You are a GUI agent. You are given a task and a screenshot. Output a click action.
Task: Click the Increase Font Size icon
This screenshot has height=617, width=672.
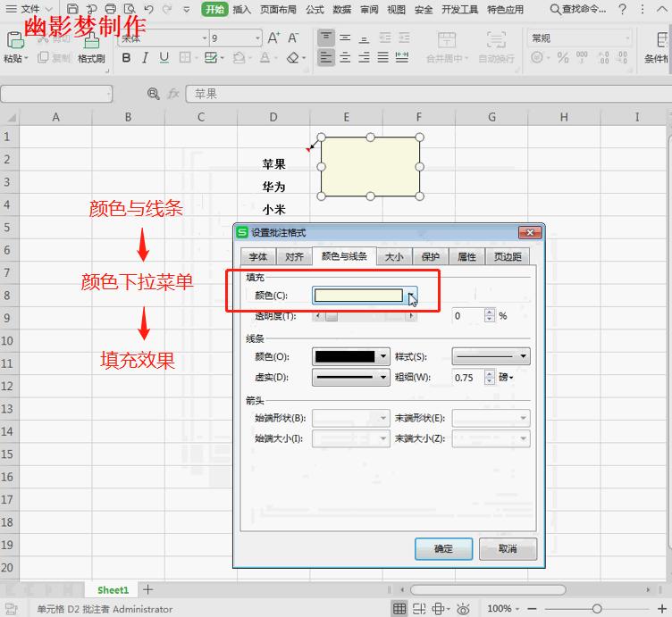(x=273, y=38)
